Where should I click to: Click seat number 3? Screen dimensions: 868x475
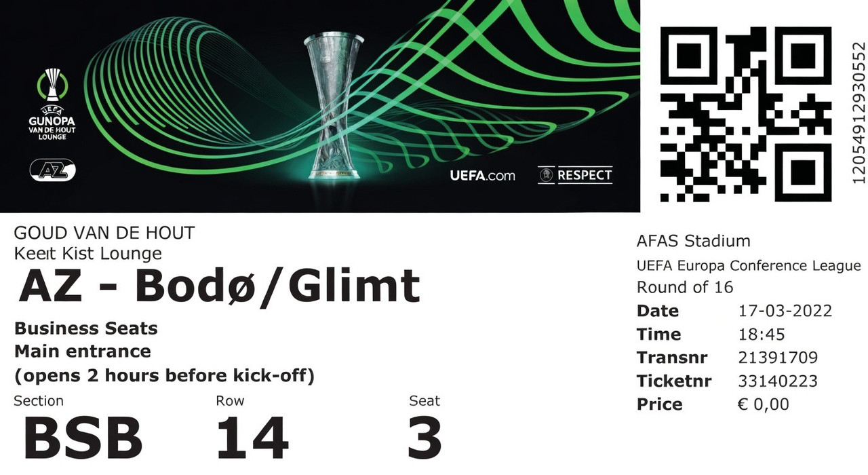tap(425, 438)
